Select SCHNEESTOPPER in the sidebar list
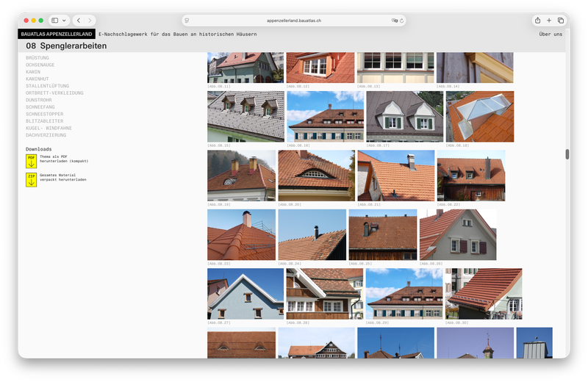The height and width of the screenshot is (382, 588). point(44,114)
